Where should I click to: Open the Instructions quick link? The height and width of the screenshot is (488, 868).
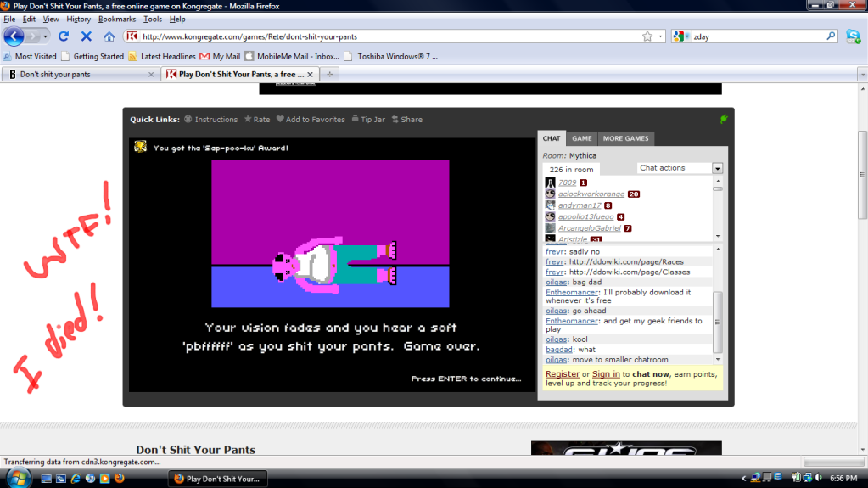[211, 119]
